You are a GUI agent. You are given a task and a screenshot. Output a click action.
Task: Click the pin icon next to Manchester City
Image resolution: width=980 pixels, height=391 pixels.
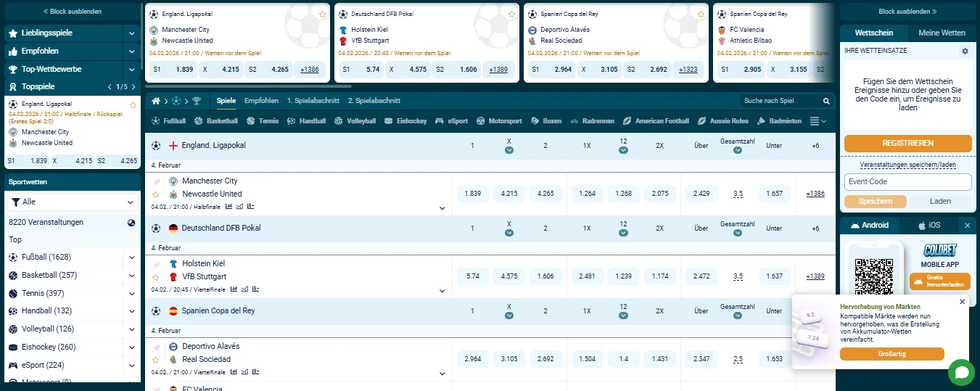coord(156,181)
